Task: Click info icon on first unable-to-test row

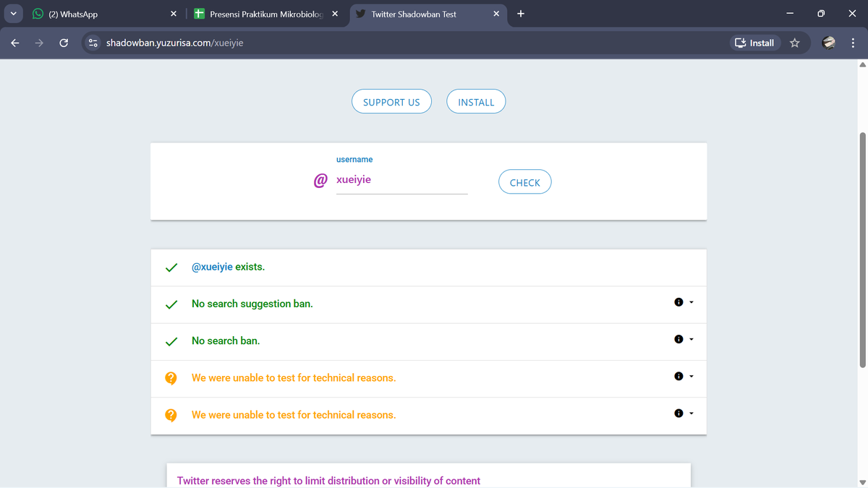Action: [678, 376]
